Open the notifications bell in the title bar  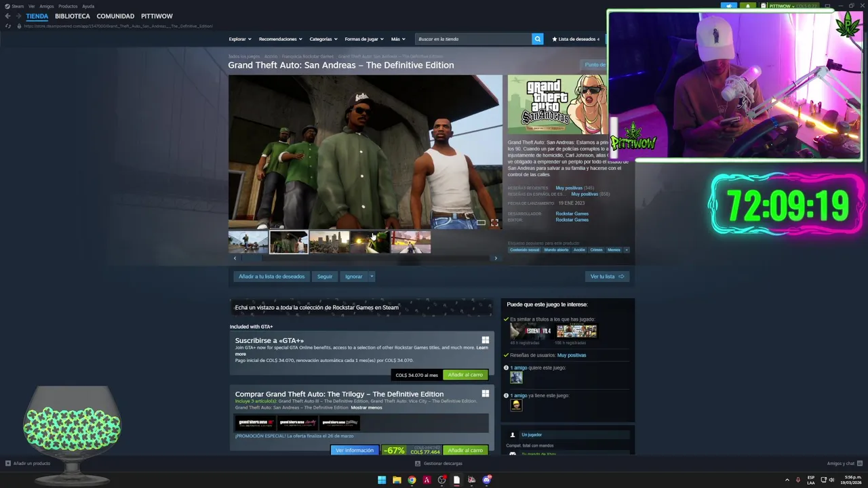[x=748, y=6]
